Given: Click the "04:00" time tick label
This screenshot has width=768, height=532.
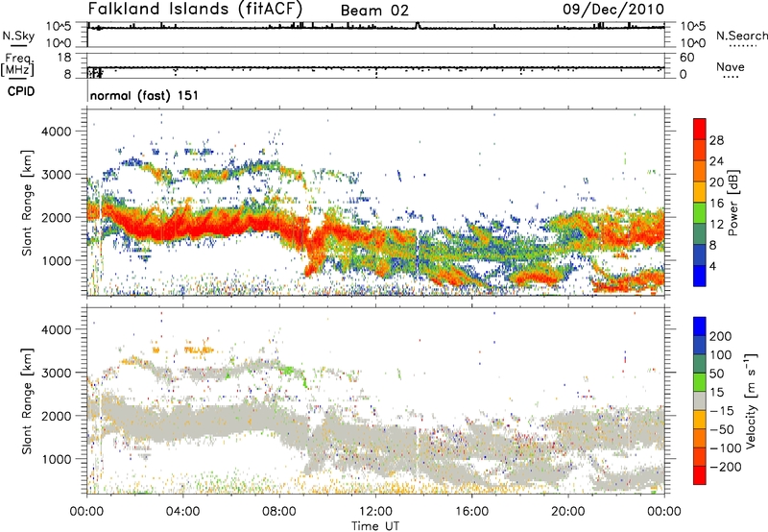Looking at the screenshot, I should point(182,512).
